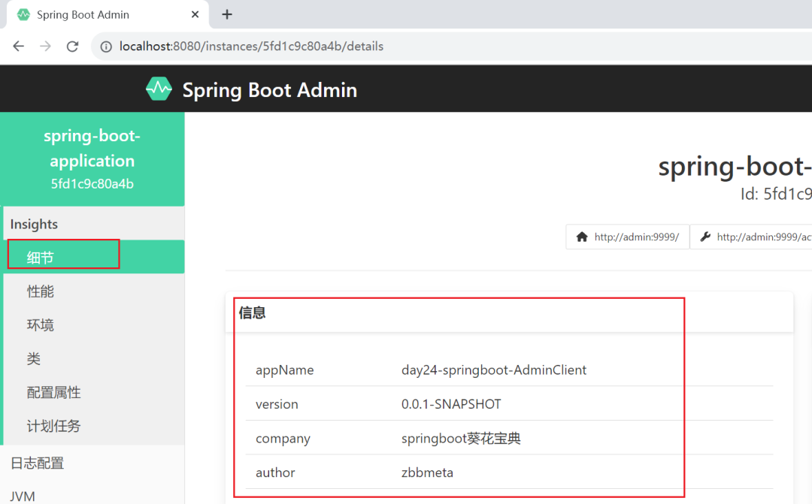
Task: Click the Spring Boot Admin heartbeat logo
Action: (x=159, y=89)
